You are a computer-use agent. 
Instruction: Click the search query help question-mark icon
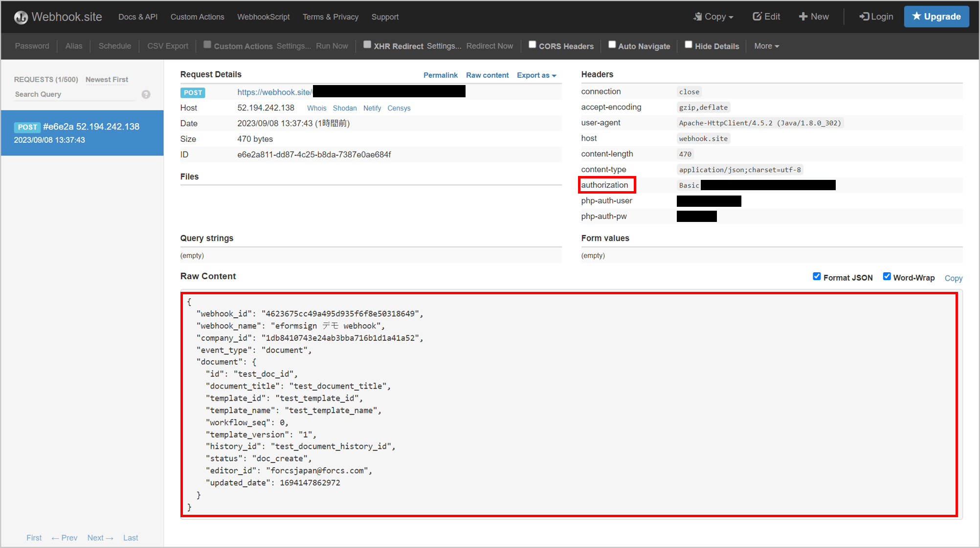click(146, 94)
